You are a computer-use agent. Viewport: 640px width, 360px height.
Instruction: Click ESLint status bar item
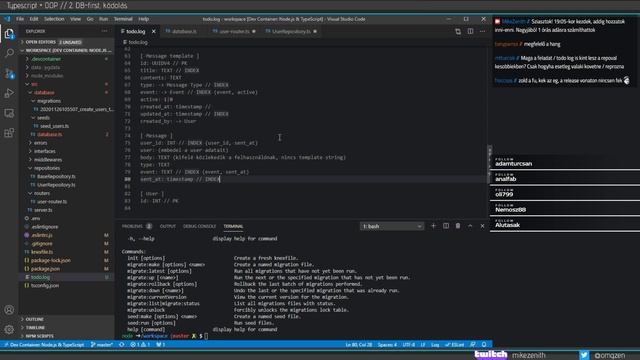[455, 345]
